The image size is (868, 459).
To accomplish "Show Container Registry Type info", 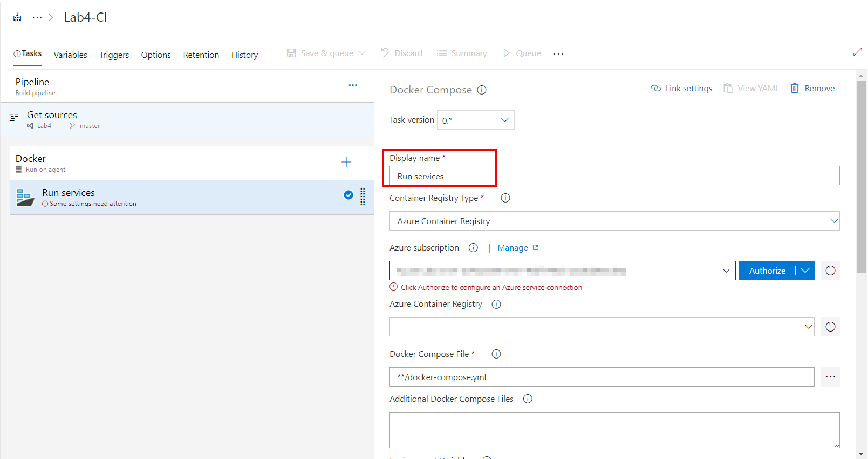I will tap(505, 198).
